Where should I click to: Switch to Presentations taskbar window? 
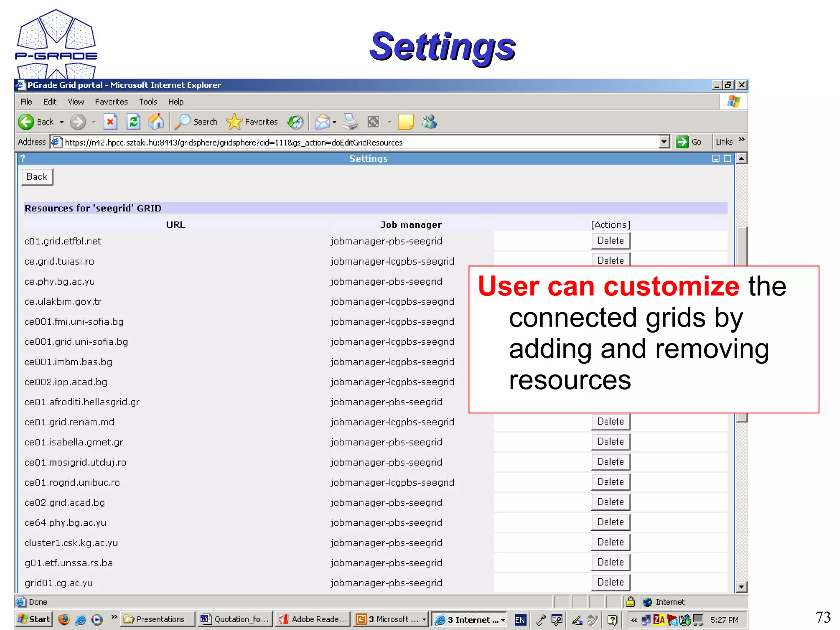coord(157,619)
